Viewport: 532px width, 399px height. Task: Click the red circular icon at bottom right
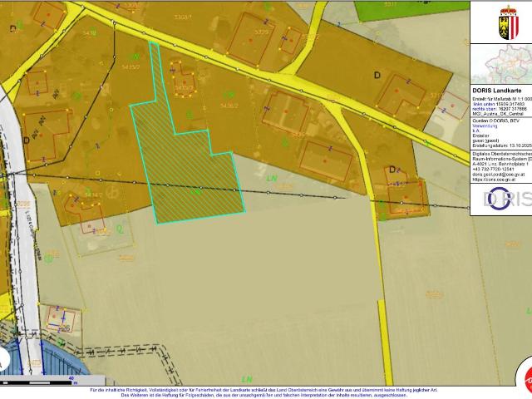(x=525, y=373)
